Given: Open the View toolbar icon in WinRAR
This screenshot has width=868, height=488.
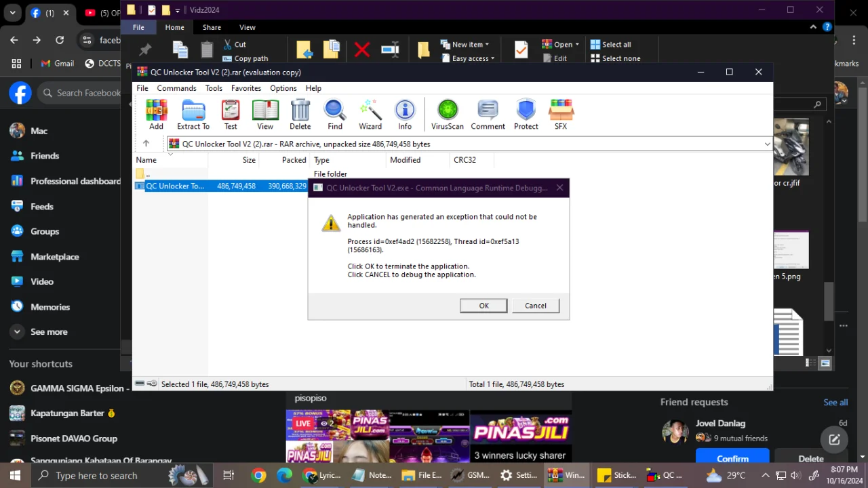Looking at the screenshot, I should coord(265,115).
